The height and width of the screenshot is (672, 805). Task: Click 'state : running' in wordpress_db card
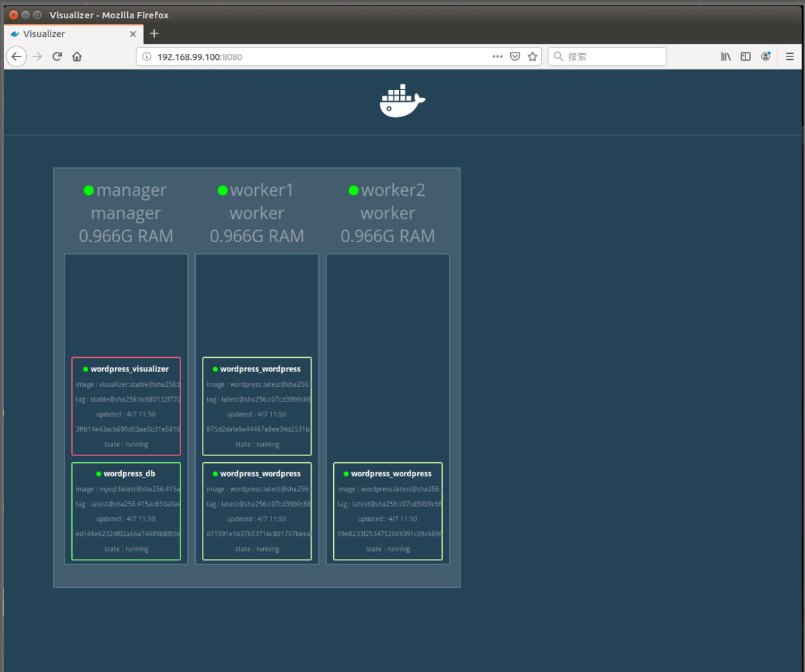pos(127,549)
